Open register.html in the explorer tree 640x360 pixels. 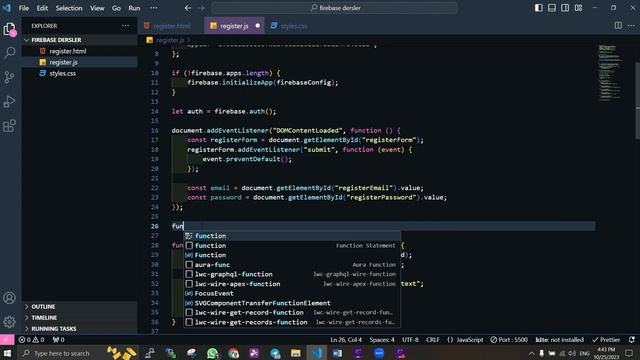(80, 51)
